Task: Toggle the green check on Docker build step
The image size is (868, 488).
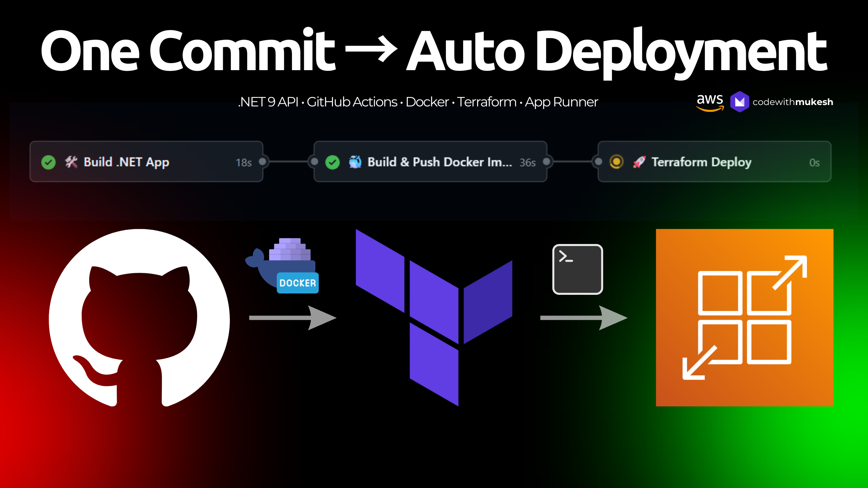Action: pos(332,162)
